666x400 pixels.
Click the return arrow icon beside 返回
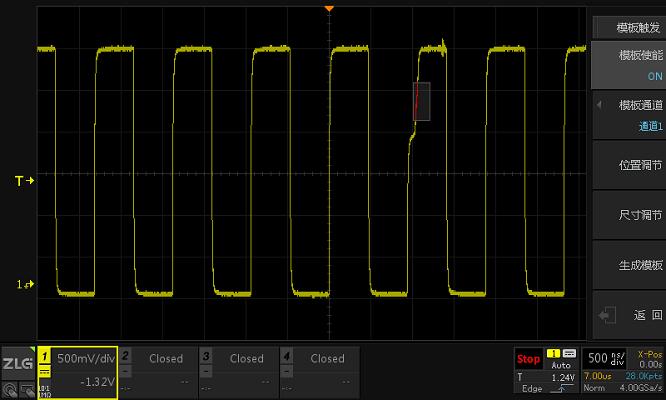605,315
